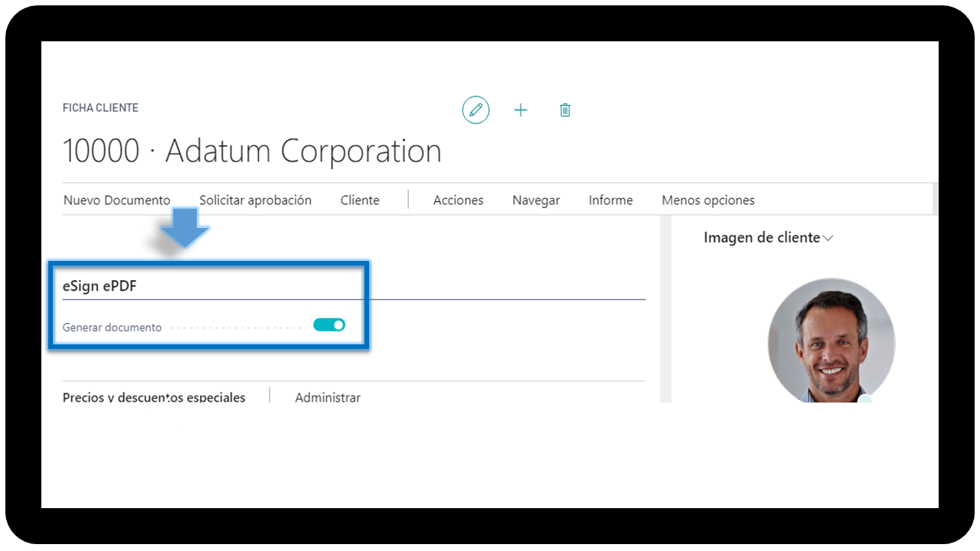The width and height of the screenshot is (980, 551).
Task: Click the FICHA CLIENTE caption
Action: pyautogui.click(x=100, y=108)
